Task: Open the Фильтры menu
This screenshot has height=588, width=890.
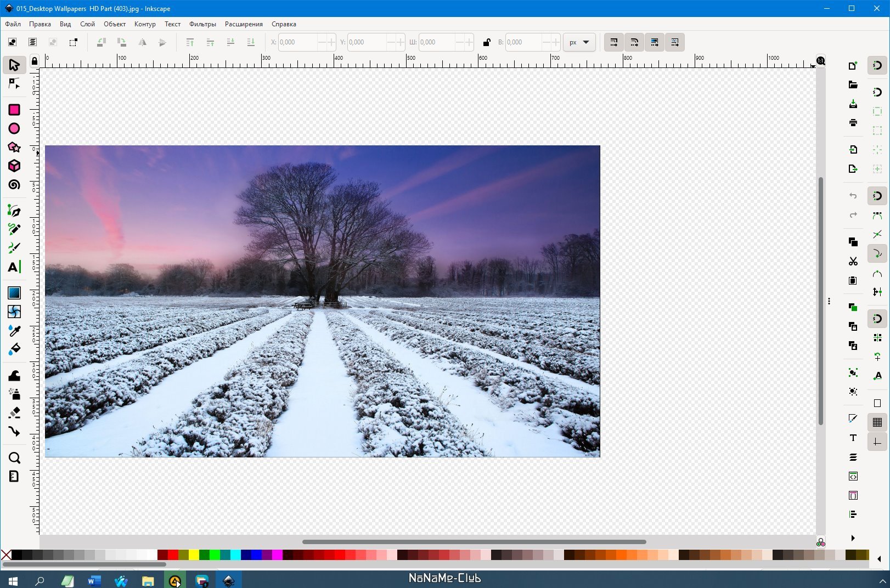Action: 202,24
